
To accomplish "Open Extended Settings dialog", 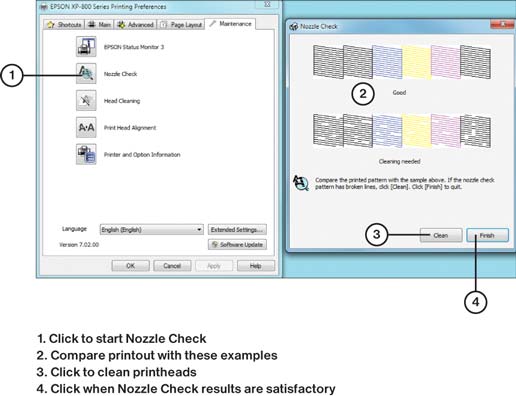I will (237, 229).
